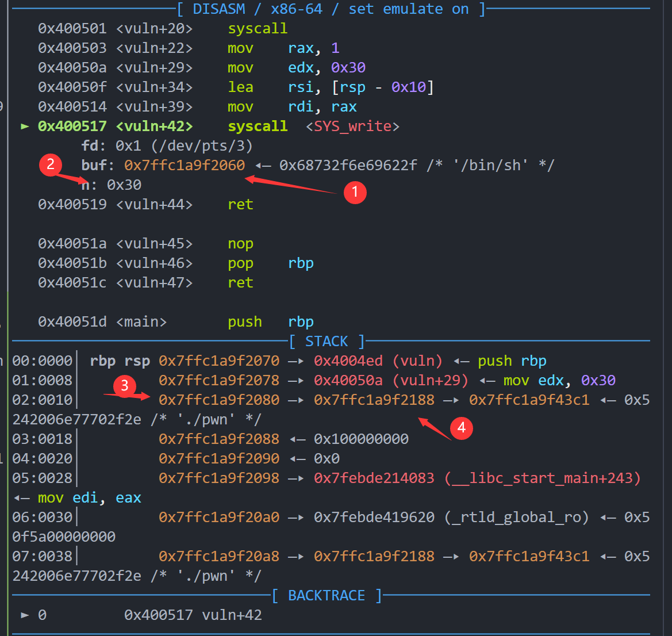
Task: Click the red annotation badge numbered 2
Action: [51, 165]
